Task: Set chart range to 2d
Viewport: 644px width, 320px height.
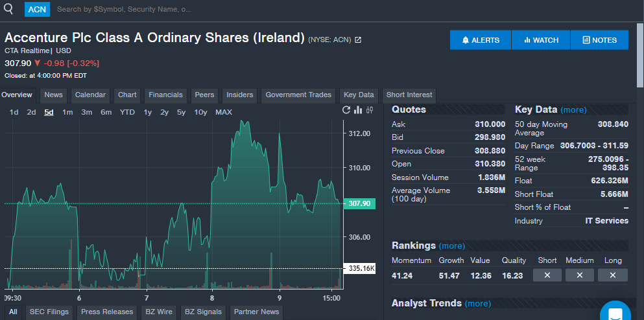Action: [x=32, y=113]
